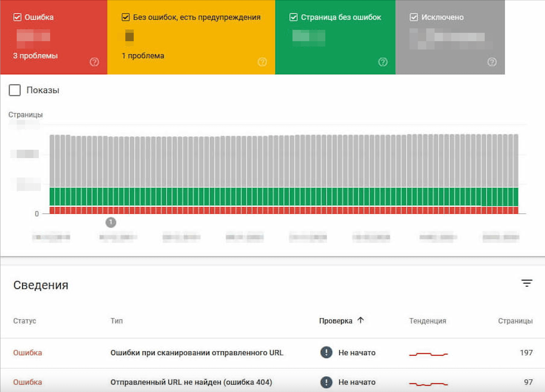
Task: Sort table by Статус column
Action: tap(24, 321)
